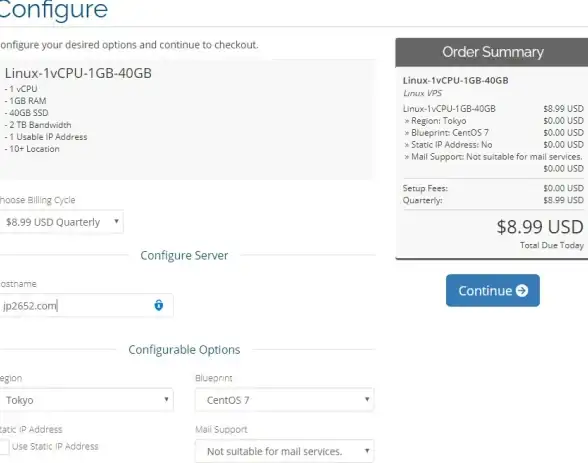Click the Linux-1vCPU-1GB-40GB product heading
This screenshot has height=463, width=588.
[x=78, y=73]
